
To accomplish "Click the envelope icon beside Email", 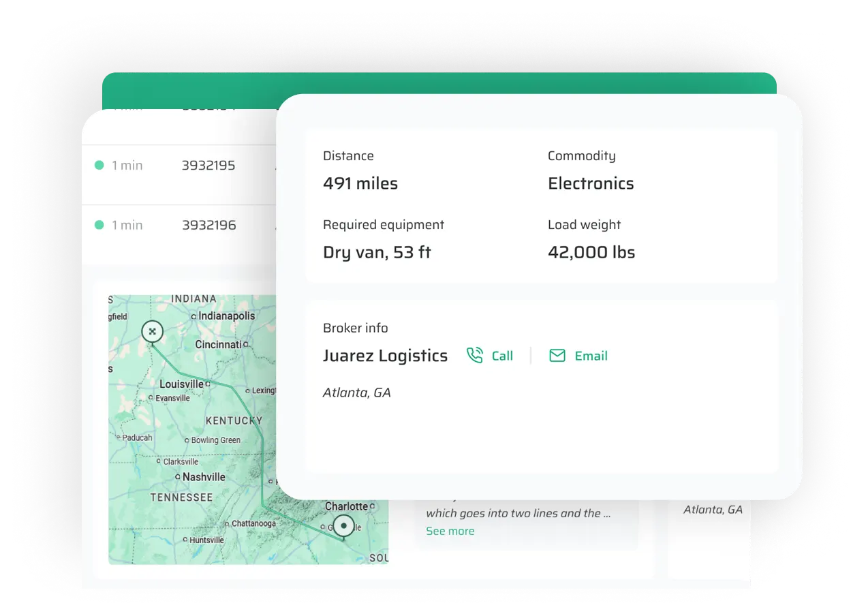I will click(557, 356).
